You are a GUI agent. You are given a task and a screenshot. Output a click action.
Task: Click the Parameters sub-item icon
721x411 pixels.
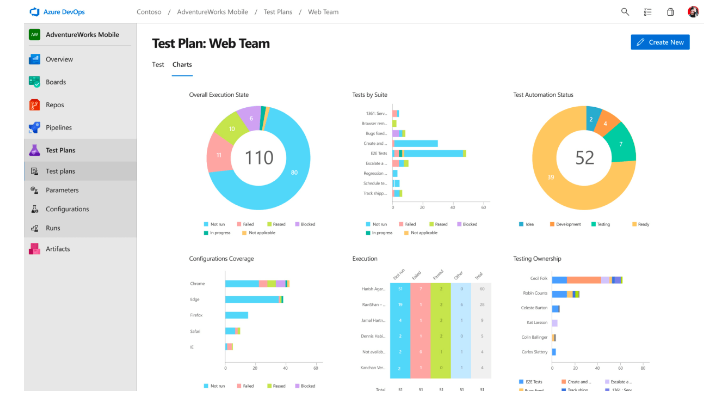34,190
